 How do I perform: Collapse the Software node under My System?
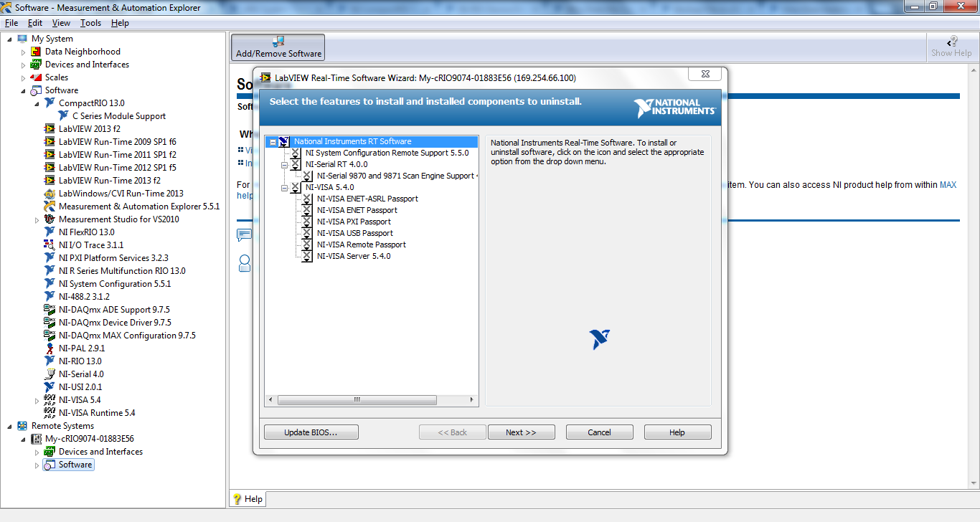(x=23, y=90)
